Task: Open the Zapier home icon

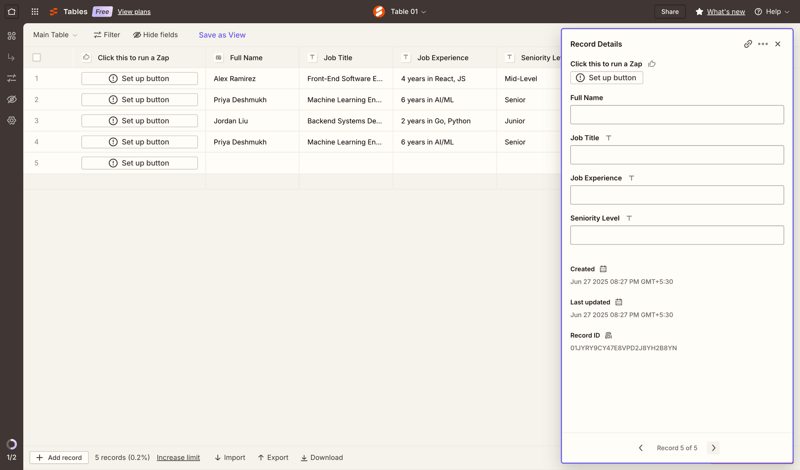Action: pos(11,11)
